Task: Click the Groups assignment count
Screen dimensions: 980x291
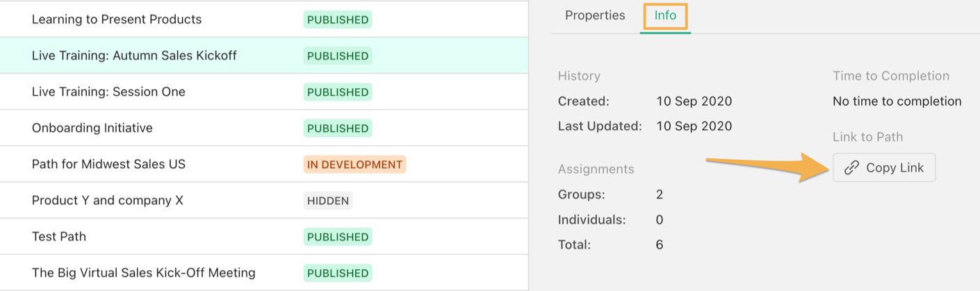Action: [660, 194]
